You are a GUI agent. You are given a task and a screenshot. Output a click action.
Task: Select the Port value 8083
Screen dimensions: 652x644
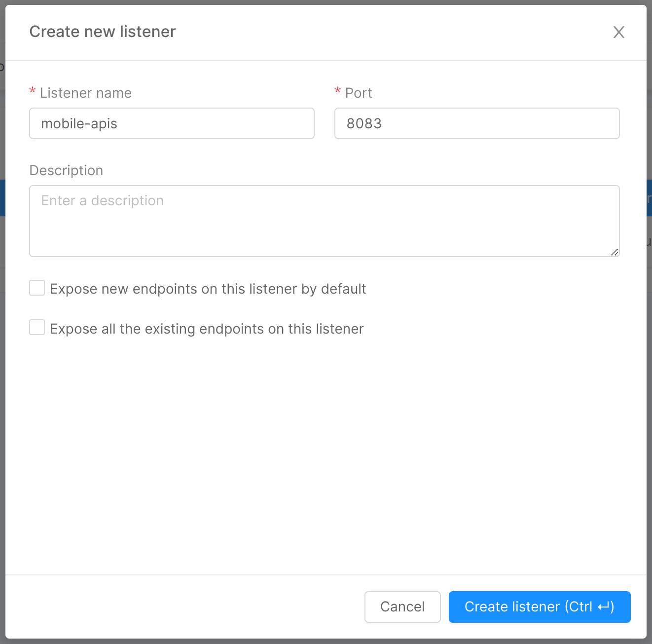(364, 123)
